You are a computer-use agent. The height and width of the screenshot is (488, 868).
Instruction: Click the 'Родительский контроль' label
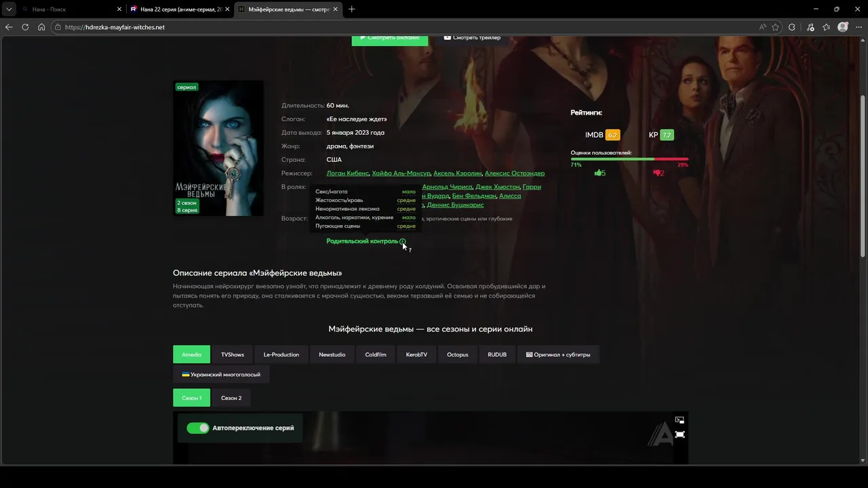pyautogui.click(x=362, y=241)
